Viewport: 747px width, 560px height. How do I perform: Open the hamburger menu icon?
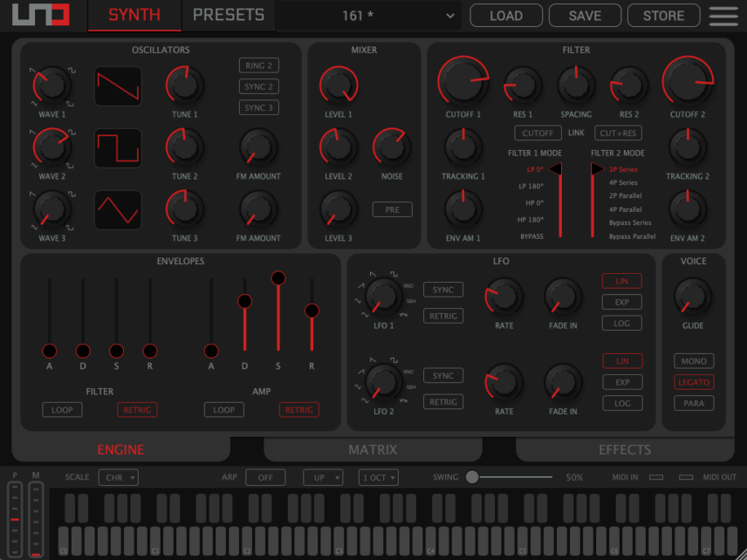[x=723, y=16]
